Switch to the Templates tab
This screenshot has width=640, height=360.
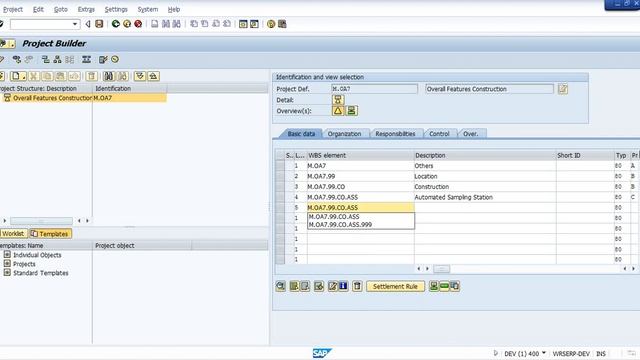point(50,233)
